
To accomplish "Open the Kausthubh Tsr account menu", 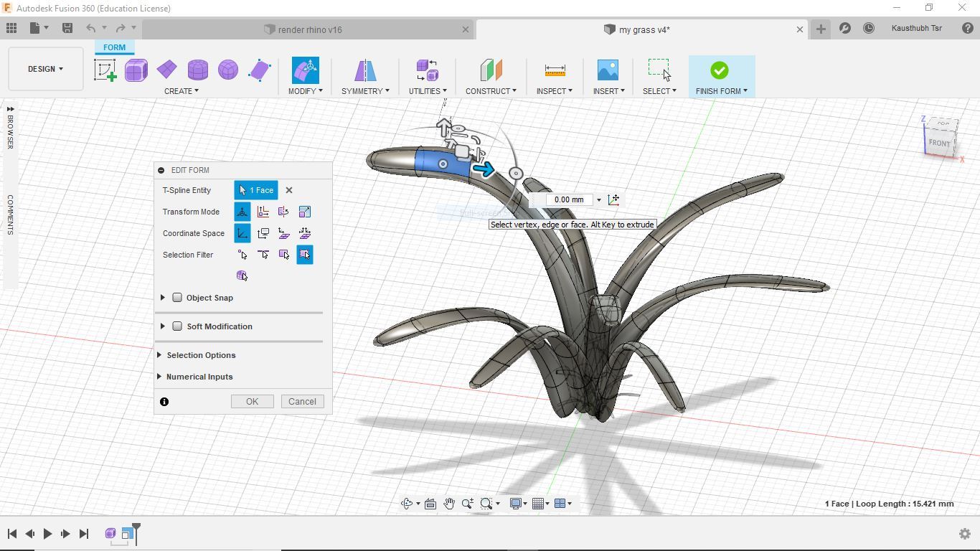I will point(916,28).
